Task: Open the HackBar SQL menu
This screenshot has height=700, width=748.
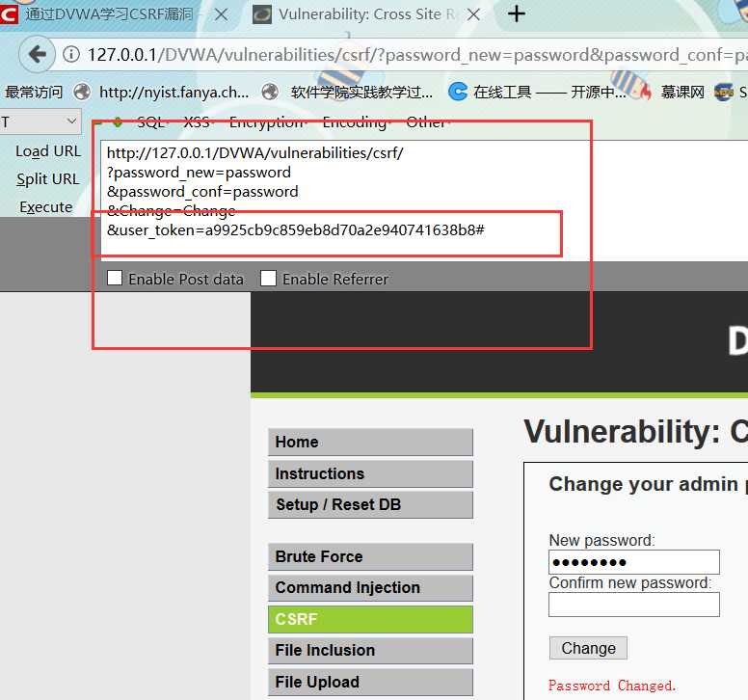Action: click(151, 122)
